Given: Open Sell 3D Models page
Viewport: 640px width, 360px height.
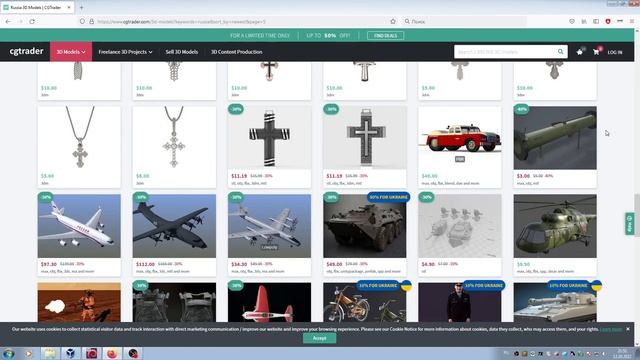Looking at the screenshot, I should [x=182, y=52].
